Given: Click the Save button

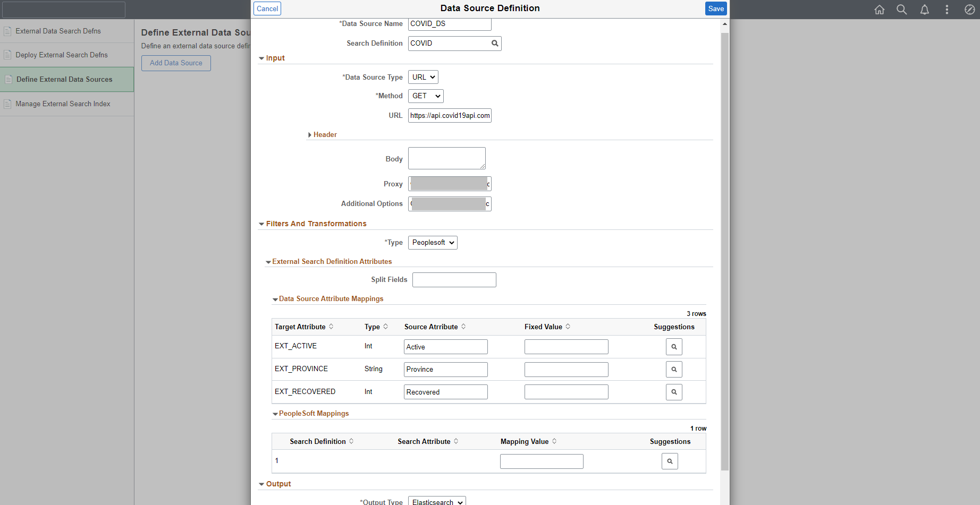Looking at the screenshot, I should (x=715, y=8).
